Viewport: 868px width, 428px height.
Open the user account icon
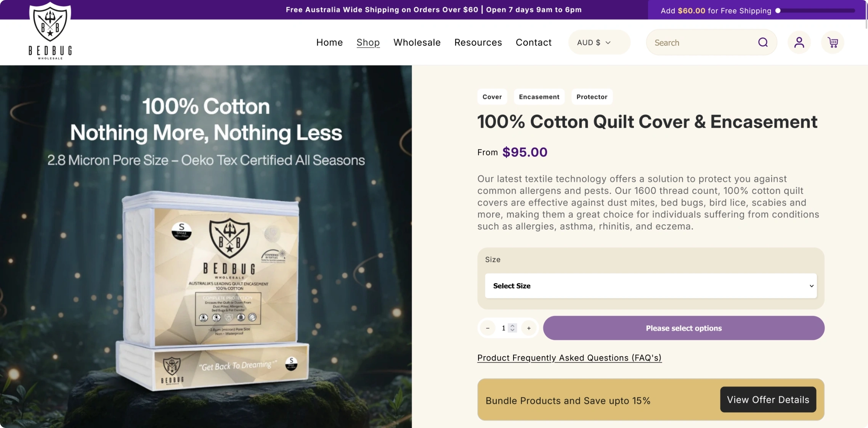coord(799,42)
